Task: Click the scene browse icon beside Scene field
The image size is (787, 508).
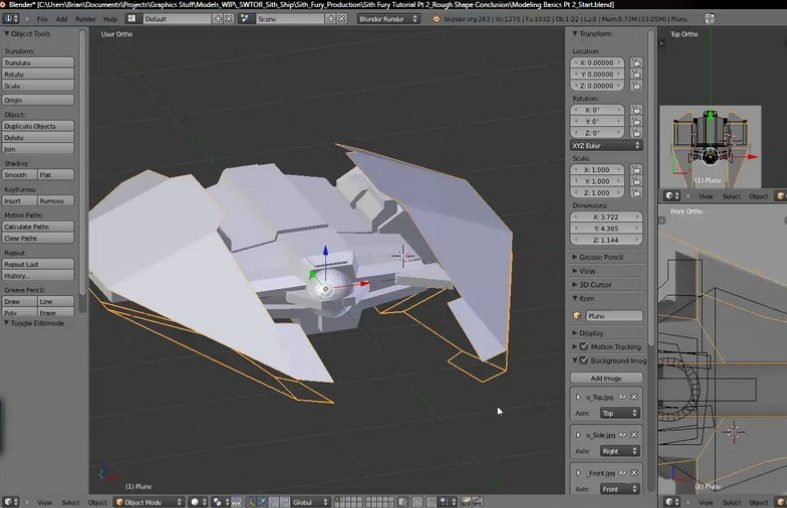Action: click(244, 19)
